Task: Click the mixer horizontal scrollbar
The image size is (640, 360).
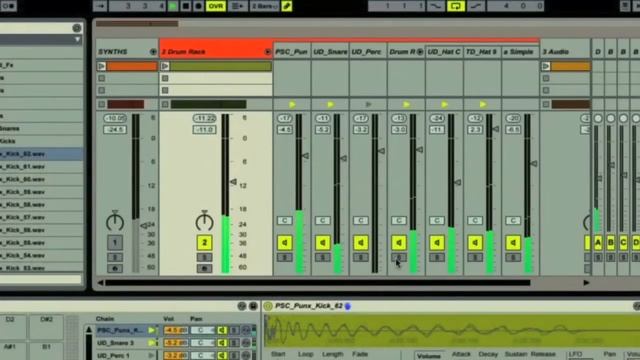Action: tap(318, 282)
